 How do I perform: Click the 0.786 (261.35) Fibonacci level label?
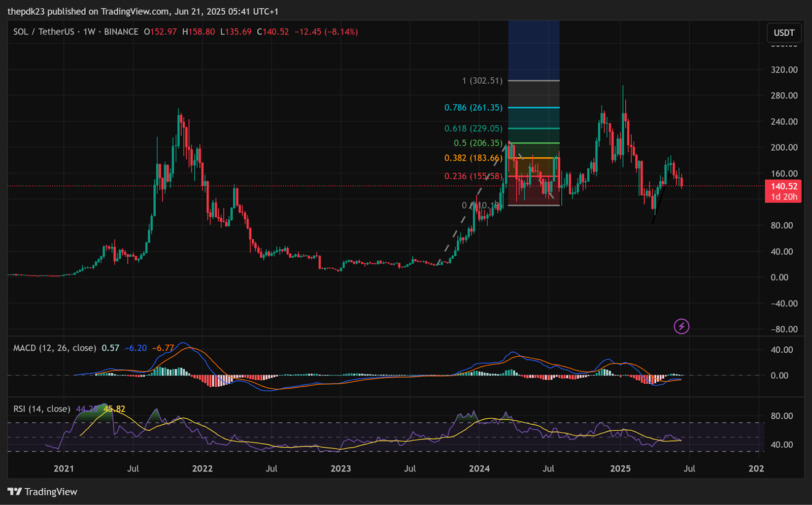coord(473,108)
